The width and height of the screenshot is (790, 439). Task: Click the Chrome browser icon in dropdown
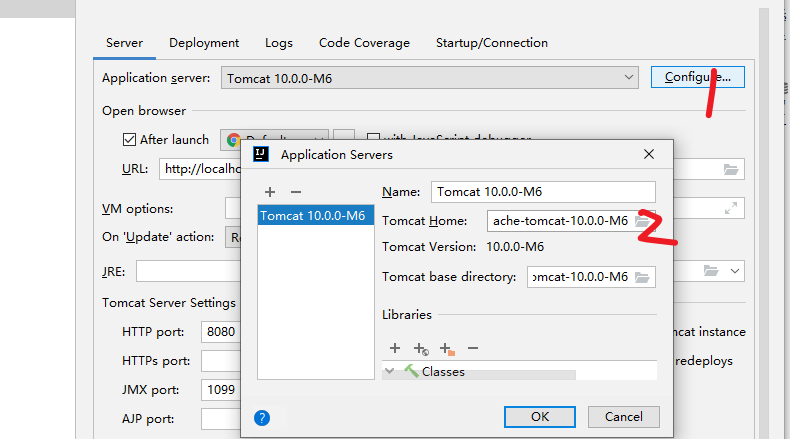point(233,140)
